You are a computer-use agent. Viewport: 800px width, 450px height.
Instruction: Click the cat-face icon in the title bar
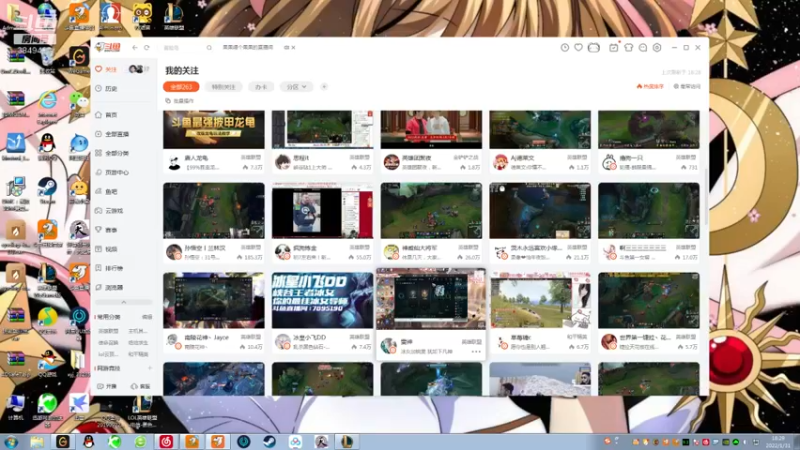coord(593,47)
